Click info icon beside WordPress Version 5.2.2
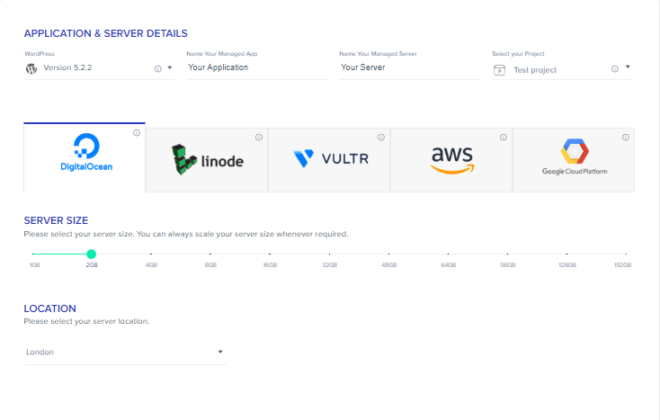 (x=158, y=69)
